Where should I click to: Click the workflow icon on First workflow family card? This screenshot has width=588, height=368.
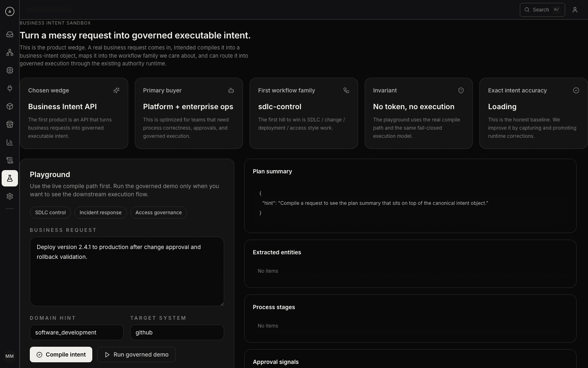(x=346, y=90)
